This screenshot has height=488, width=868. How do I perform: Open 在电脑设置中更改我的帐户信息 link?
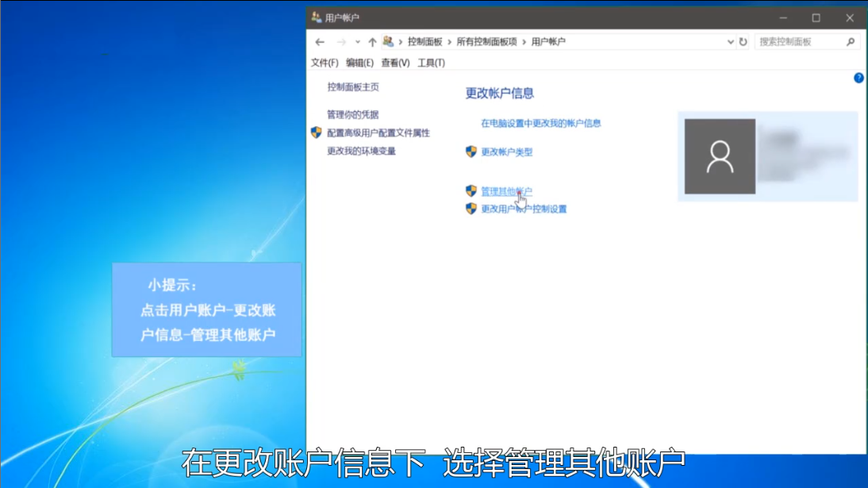click(x=541, y=124)
